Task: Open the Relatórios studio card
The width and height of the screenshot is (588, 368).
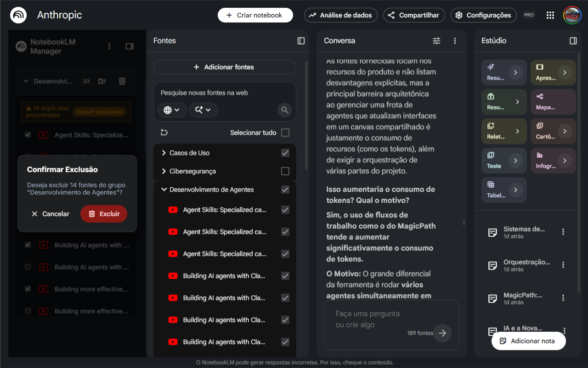Action: [x=504, y=131]
